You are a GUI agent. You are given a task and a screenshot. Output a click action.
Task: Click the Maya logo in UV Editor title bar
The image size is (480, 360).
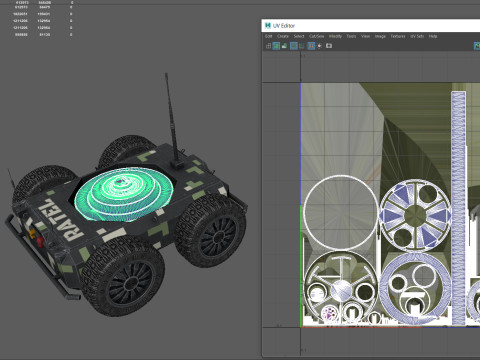point(267,25)
